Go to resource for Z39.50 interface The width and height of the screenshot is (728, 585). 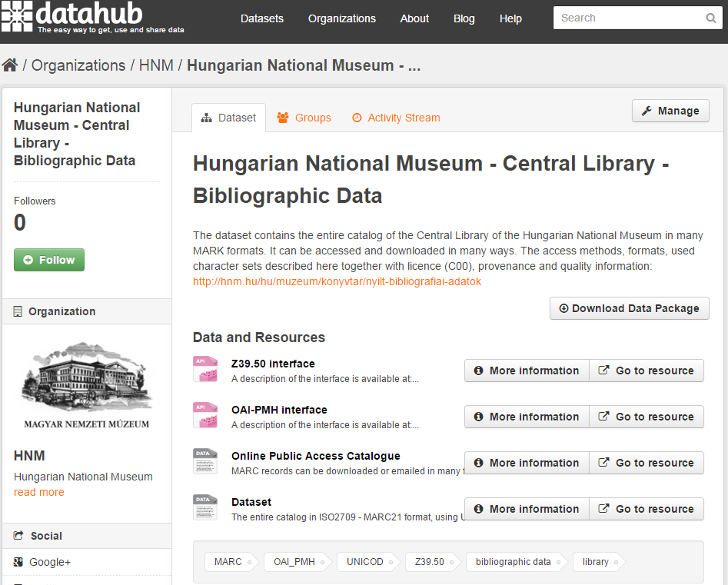pos(647,371)
